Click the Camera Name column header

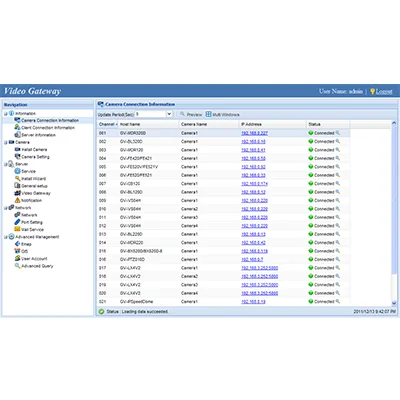coord(209,124)
